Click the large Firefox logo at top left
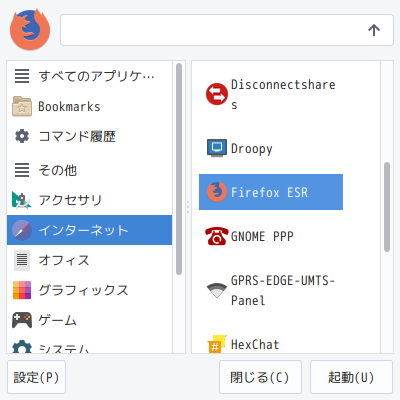Viewport: 400px width, 400px height. 30,30
